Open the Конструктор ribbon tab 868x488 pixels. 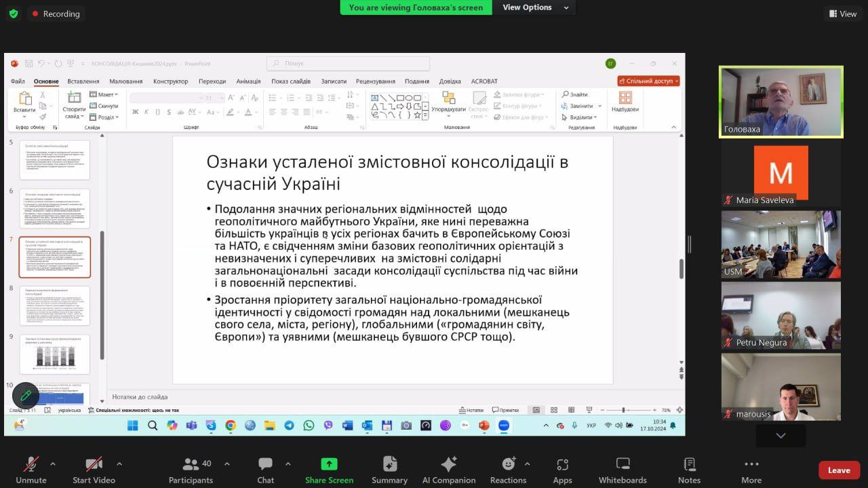[x=170, y=81]
